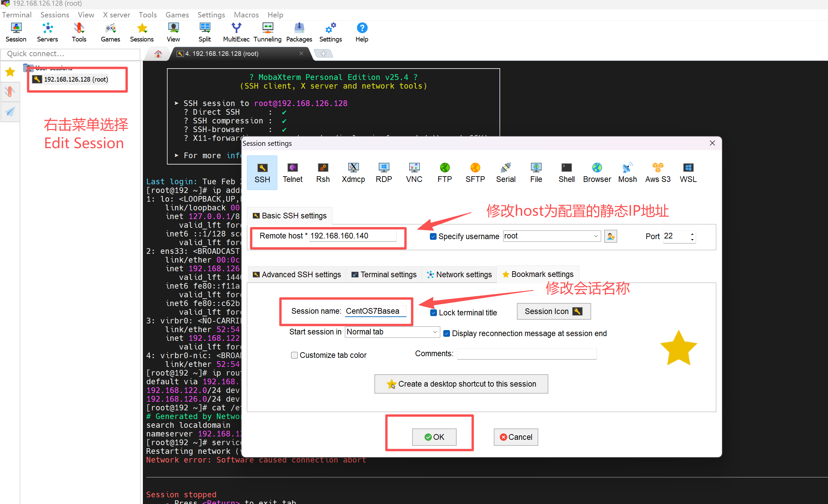Select the 192.168.126.128 (root) saved session

pos(70,79)
